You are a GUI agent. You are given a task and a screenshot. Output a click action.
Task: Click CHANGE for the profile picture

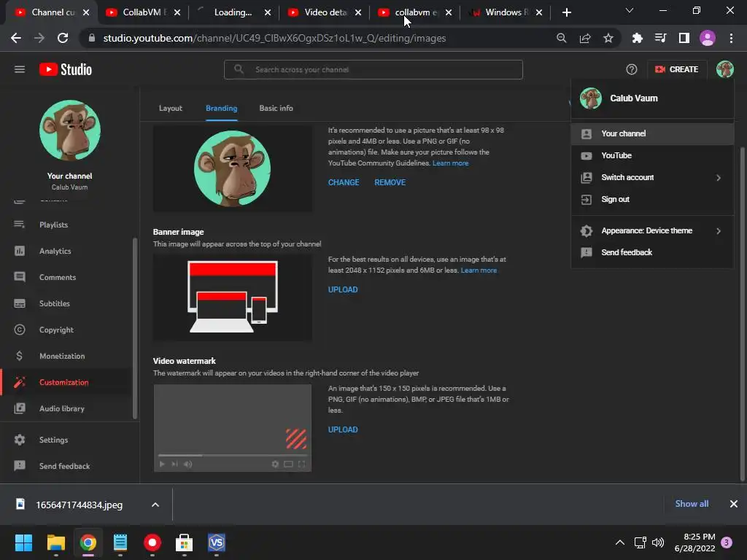coord(344,182)
